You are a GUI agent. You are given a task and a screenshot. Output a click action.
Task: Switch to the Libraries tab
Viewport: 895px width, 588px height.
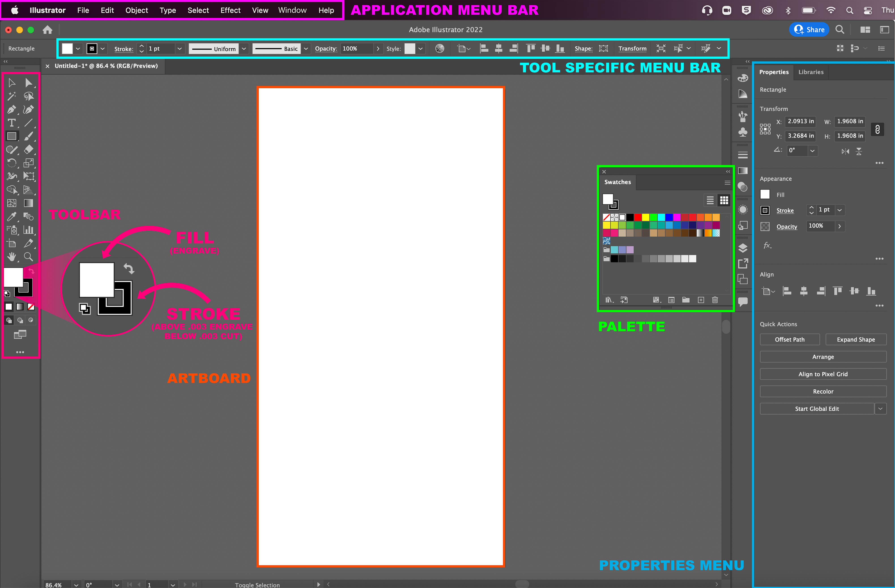pyautogui.click(x=811, y=72)
